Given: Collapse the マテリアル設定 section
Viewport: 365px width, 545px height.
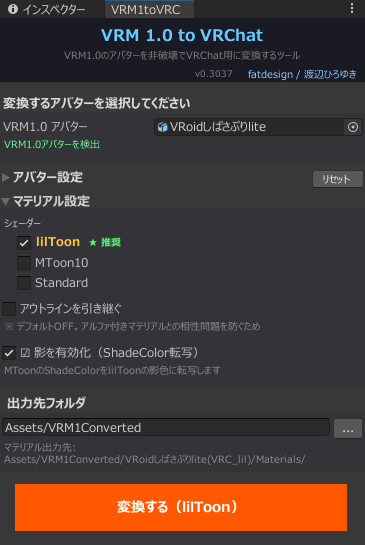Looking at the screenshot, I should coord(6,201).
